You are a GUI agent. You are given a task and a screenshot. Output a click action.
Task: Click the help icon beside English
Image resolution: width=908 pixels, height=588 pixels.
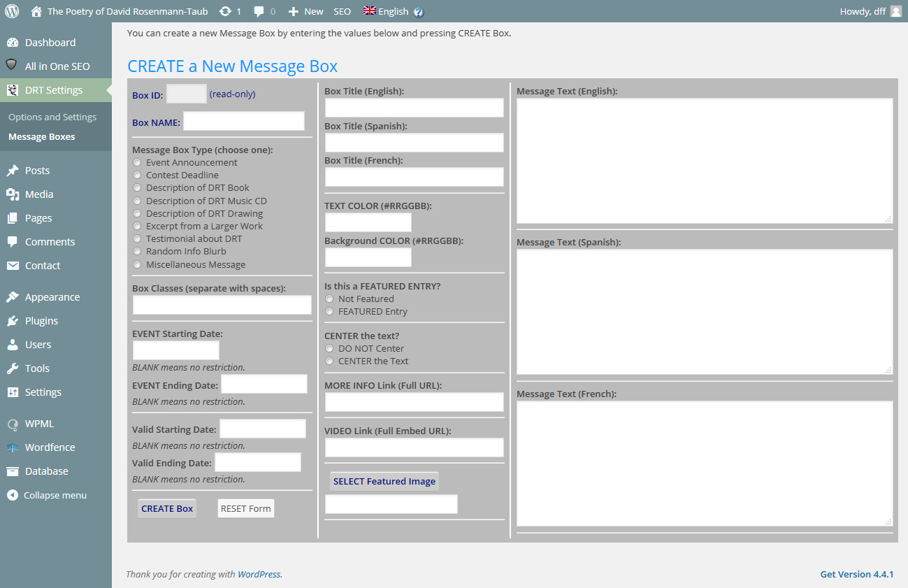click(419, 12)
